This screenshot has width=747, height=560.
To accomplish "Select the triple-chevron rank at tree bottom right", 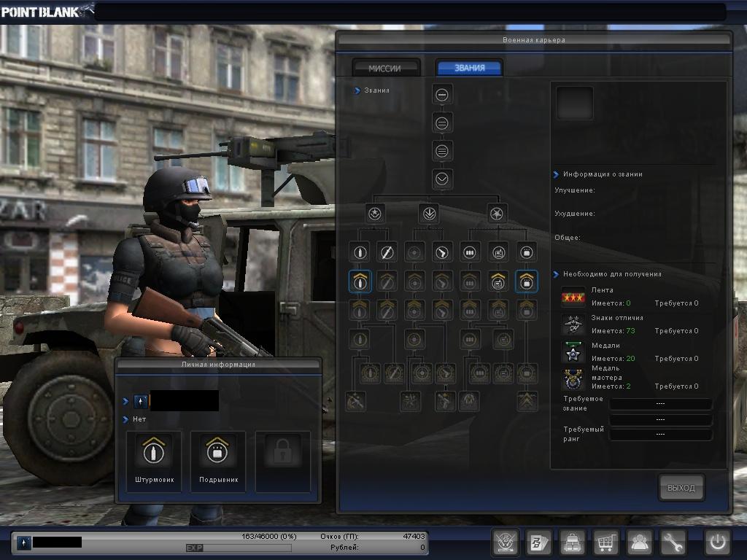I will (527, 402).
